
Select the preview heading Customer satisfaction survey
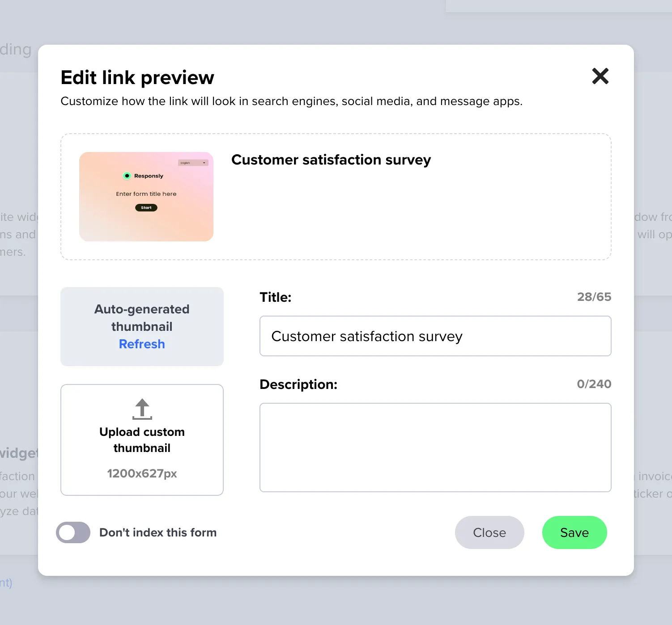tap(331, 160)
